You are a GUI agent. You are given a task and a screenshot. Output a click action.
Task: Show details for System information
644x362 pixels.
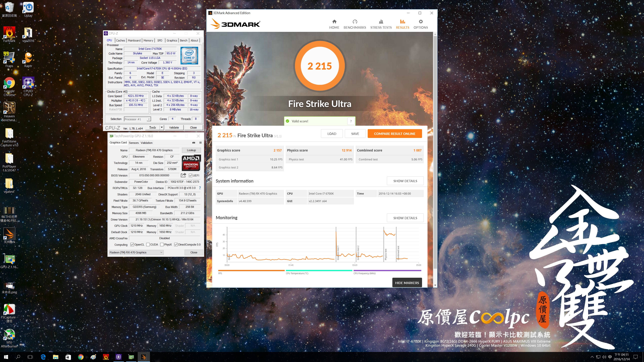click(x=405, y=181)
